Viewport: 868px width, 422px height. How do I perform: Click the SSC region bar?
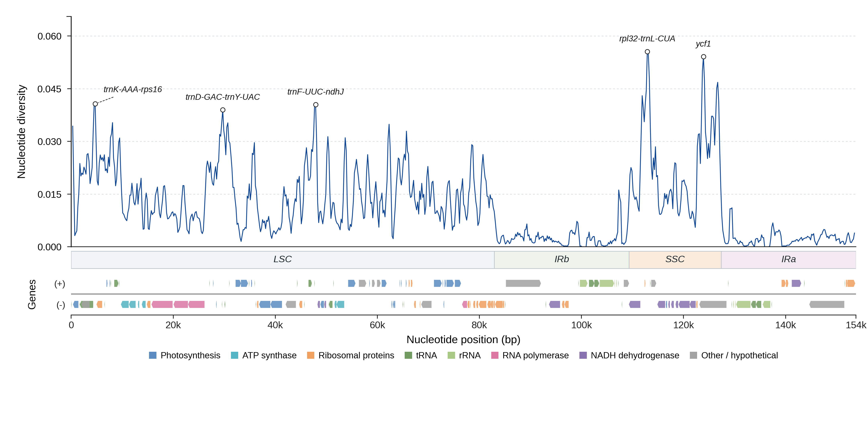675,260
